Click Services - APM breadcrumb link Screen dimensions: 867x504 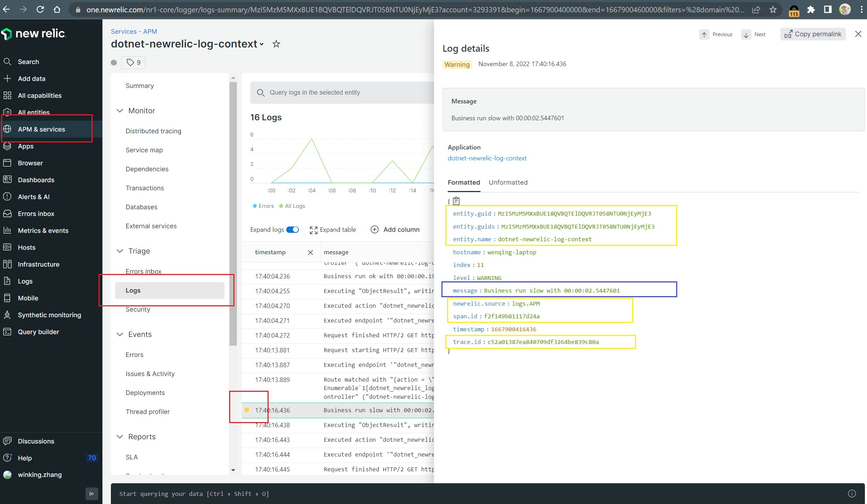(134, 32)
